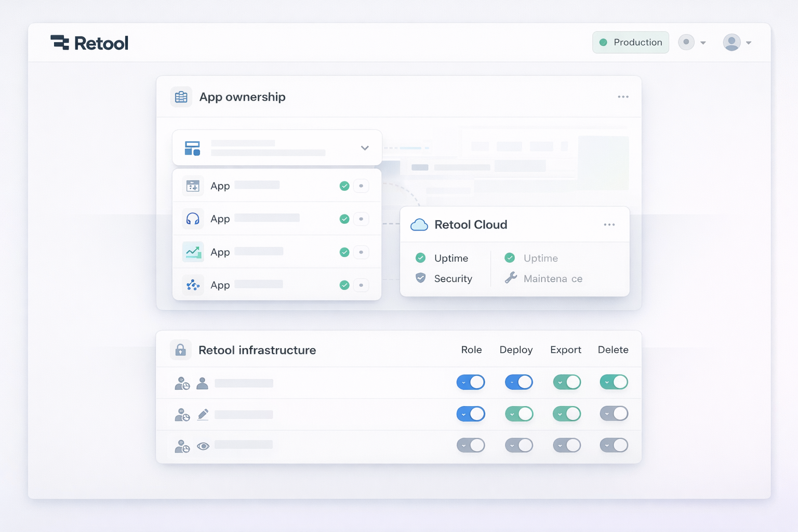Click the dot button on dots-cluster app row
Image resolution: width=798 pixels, height=532 pixels.
tap(361, 285)
